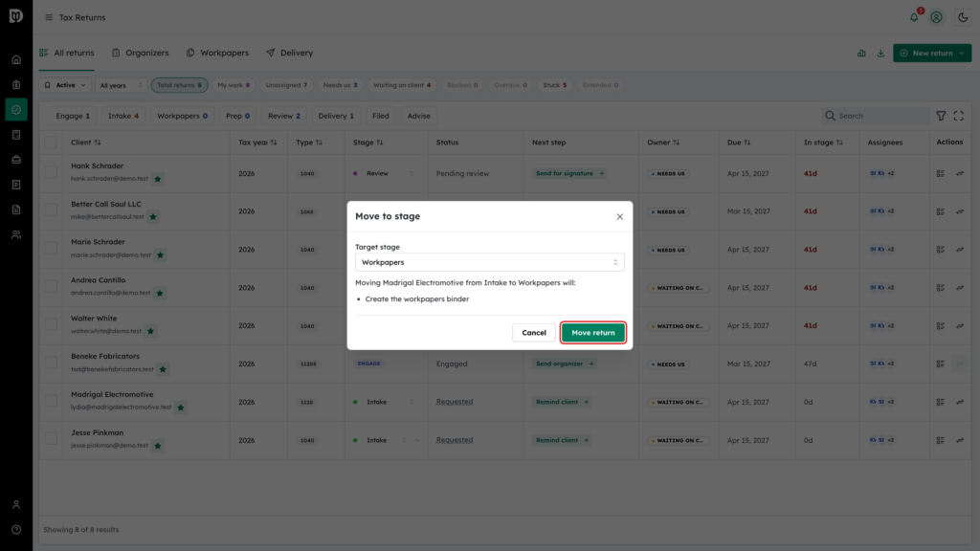The image size is (980, 551).
Task: Toggle fullscreen table view icon
Action: (x=958, y=116)
